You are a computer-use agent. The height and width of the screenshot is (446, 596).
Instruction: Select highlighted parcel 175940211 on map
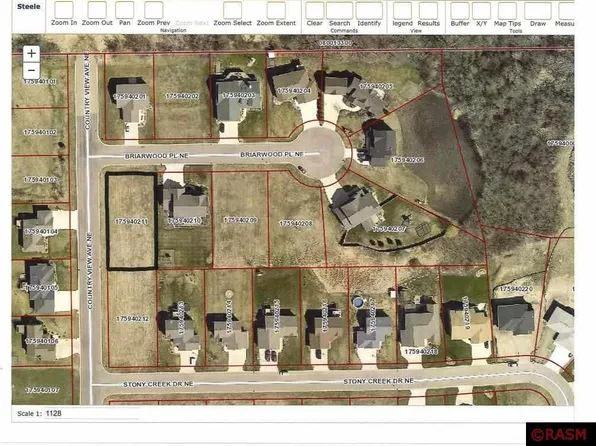tap(131, 221)
